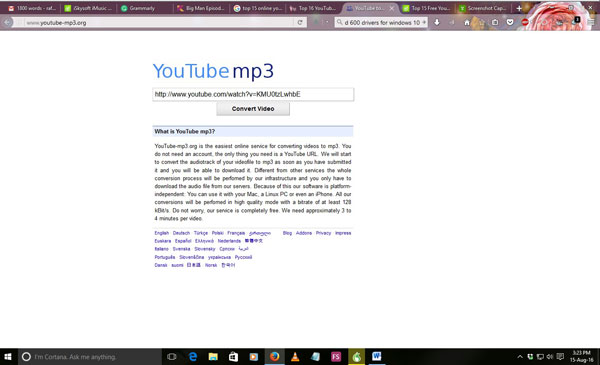The width and height of the screenshot is (600, 365).
Task: Switch to the iSkysoft iMusic tab
Action: 89,8
